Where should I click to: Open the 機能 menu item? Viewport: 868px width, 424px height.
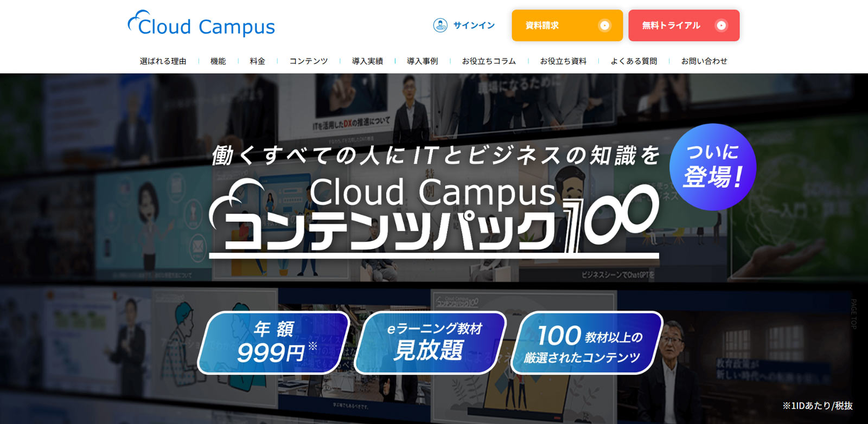coord(218,61)
